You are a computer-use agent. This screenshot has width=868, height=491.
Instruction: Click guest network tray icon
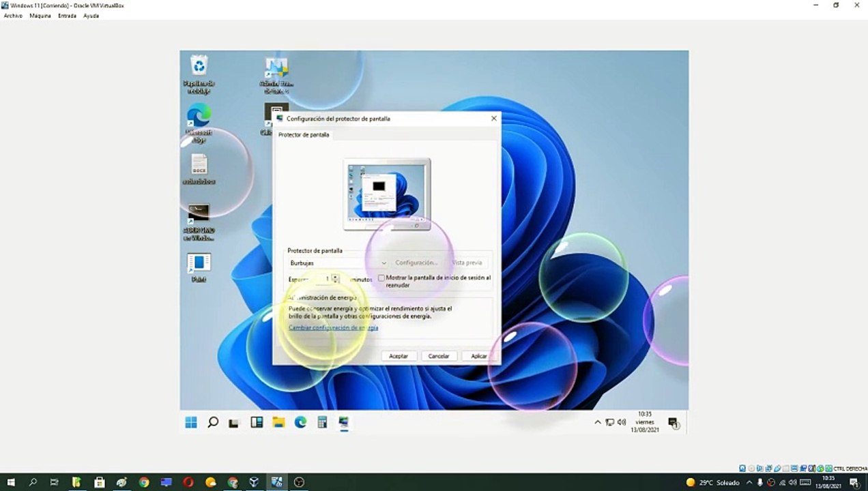609,422
